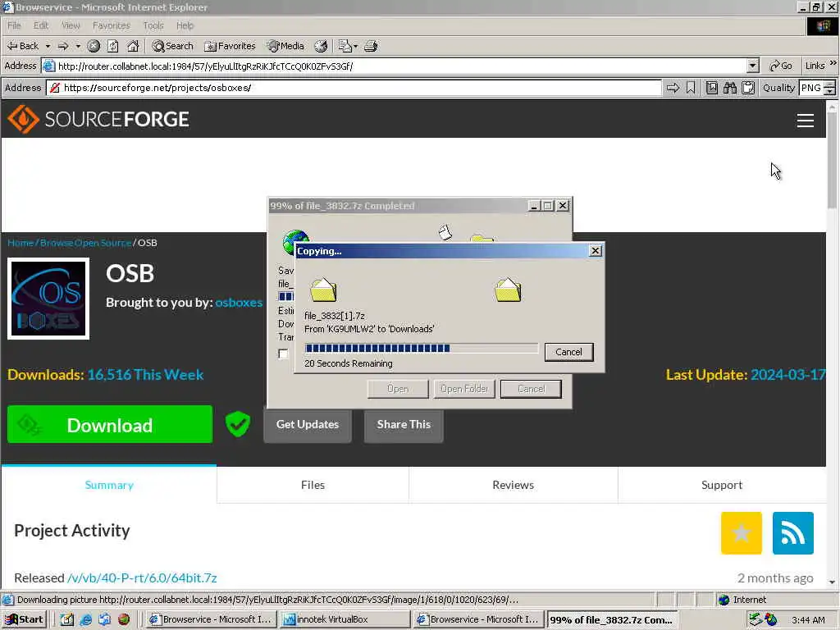Image resolution: width=840 pixels, height=630 pixels.
Task: Click the green Download button
Action: (110, 424)
